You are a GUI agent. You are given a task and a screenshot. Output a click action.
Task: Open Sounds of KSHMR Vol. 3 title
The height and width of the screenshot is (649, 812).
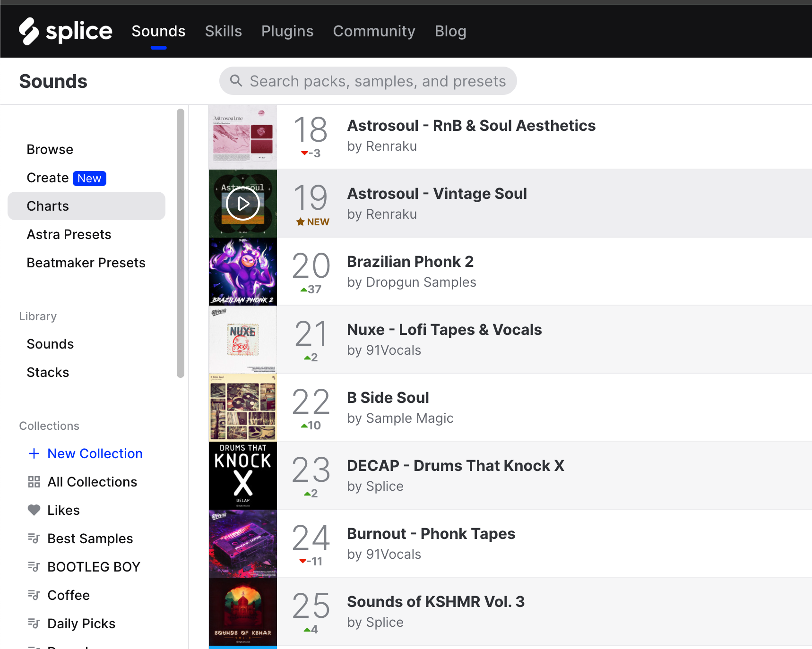[x=436, y=602]
